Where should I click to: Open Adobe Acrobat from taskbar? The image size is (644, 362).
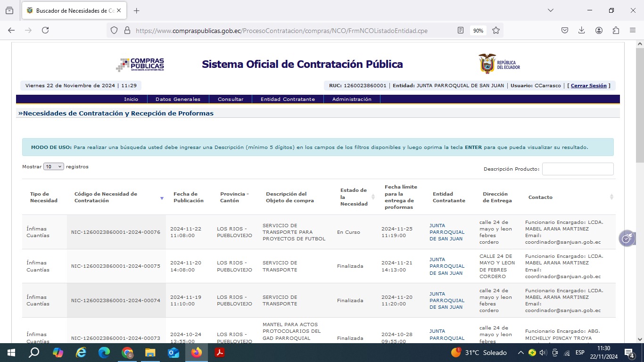tap(220, 353)
